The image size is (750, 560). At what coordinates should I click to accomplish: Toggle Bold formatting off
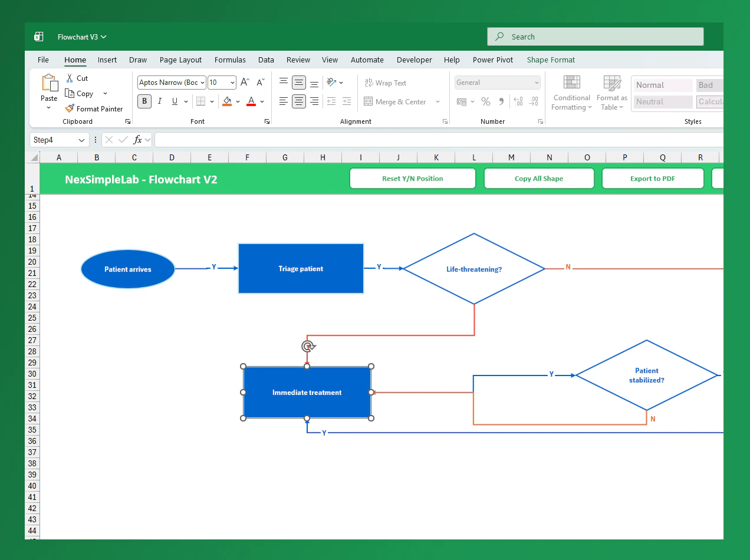[144, 101]
